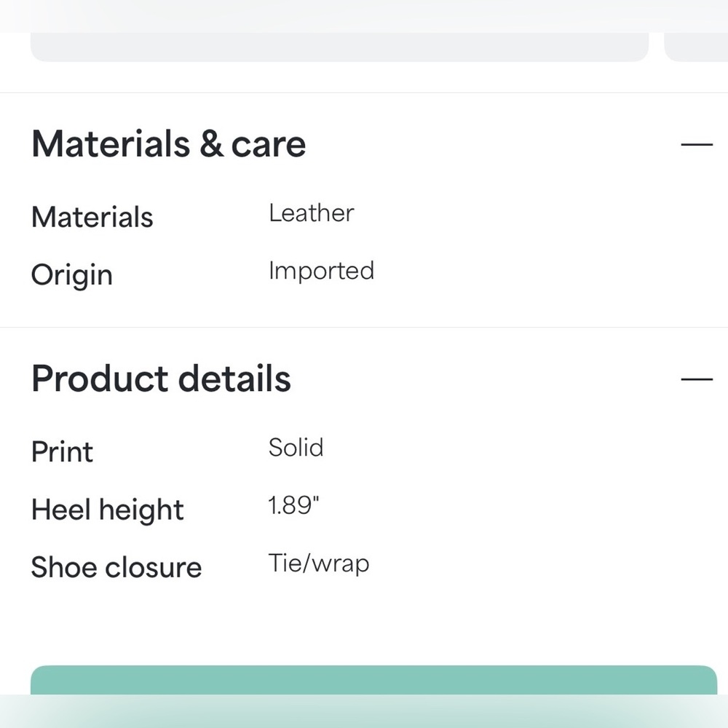The image size is (728, 728).
Task: Tap the wide gray card at top
Action: pyautogui.click(x=339, y=47)
